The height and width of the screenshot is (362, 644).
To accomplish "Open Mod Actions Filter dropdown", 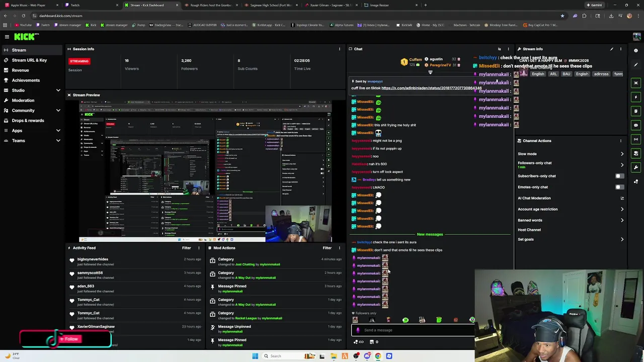I will (327, 248).
